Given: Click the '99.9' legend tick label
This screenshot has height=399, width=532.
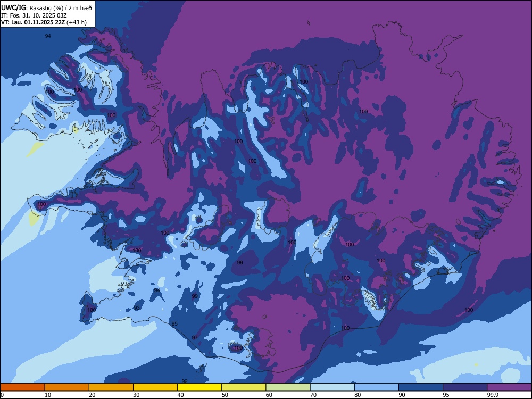Looking at the screenshot, I should [493, 395].
